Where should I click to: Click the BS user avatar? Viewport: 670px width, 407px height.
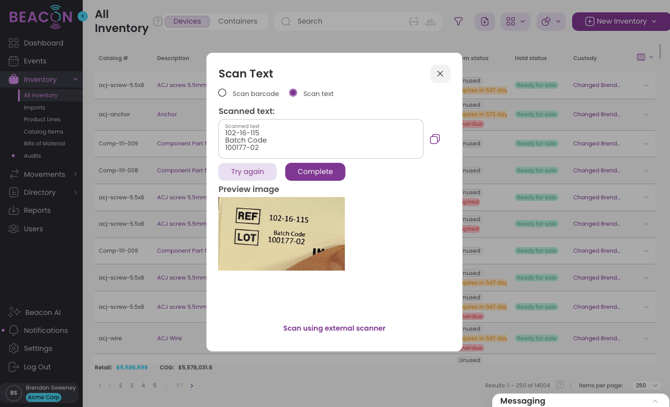pyautogui.click(x=13, y=392)
